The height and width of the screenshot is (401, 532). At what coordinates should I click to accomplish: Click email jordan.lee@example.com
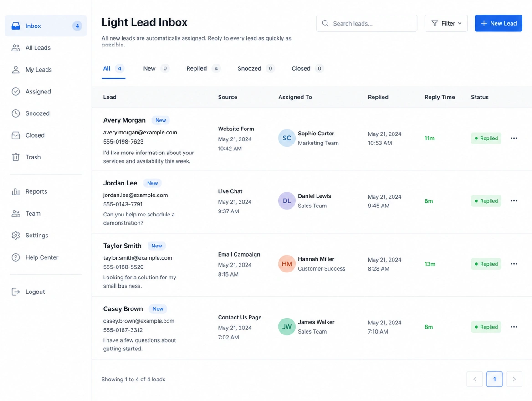coord(135,195)
